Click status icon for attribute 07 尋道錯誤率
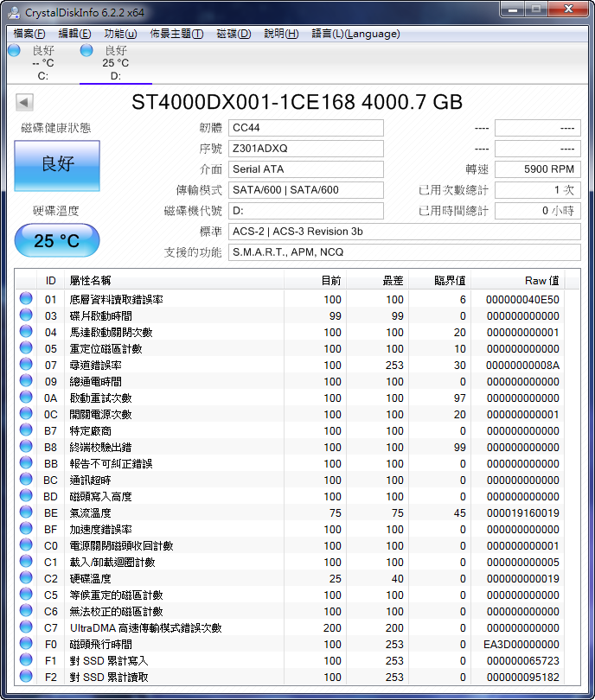Image resolution: width=595 pixels, height=700 pixels. click(x=26, y=364)
